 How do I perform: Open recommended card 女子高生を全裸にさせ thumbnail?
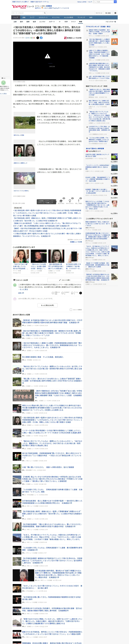point(74,256)
